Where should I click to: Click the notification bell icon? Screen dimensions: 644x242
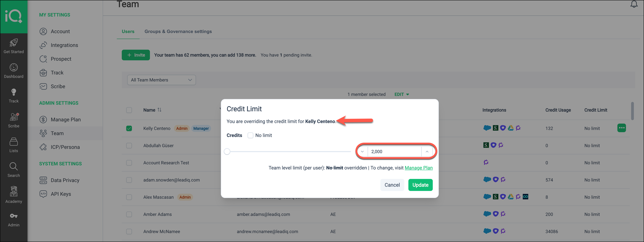pyautogui.click(x=634, y=4)
